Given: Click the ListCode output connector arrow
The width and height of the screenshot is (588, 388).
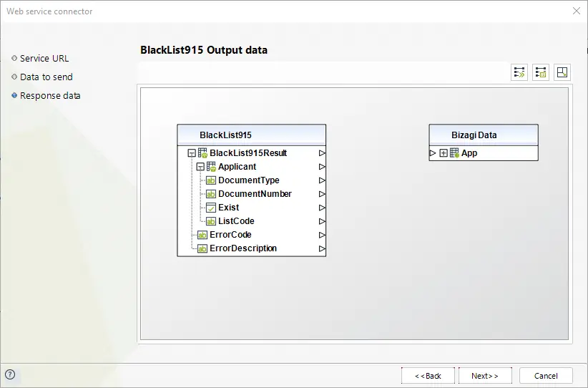Looking at the screenshot, I should (322, 221).
